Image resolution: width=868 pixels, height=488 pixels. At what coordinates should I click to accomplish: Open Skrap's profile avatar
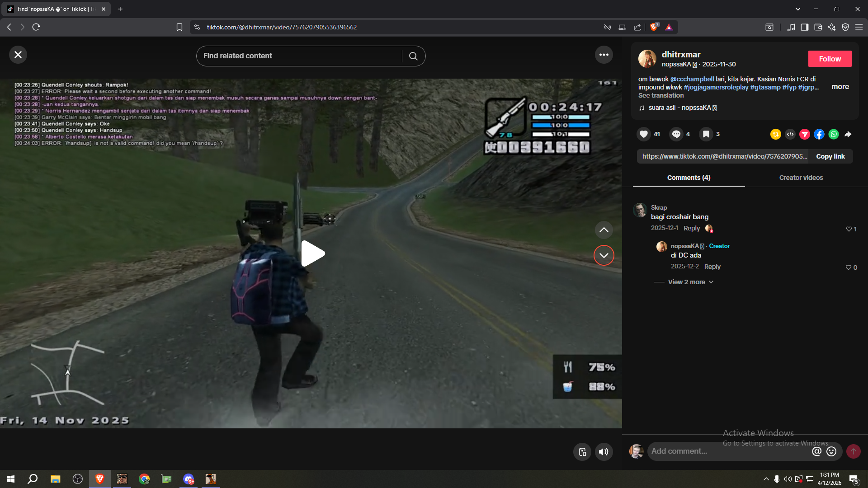(640, 210)
